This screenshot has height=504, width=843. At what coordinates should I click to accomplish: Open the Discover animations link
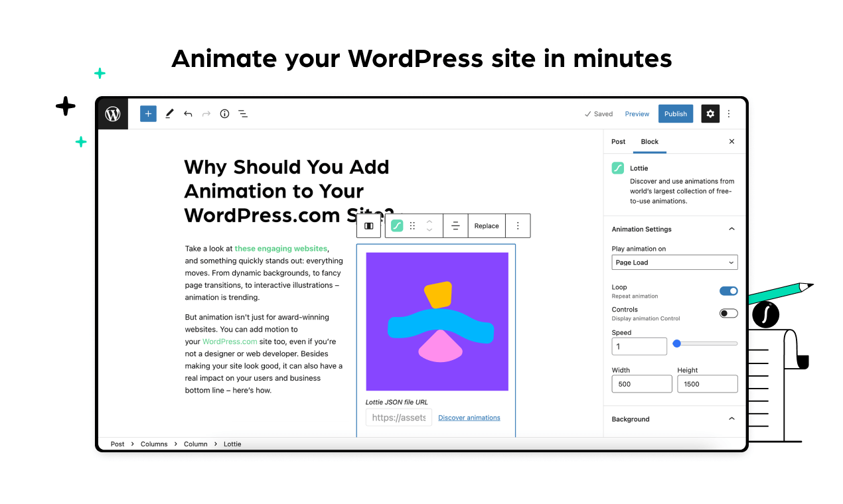click(x=469, y=418)
